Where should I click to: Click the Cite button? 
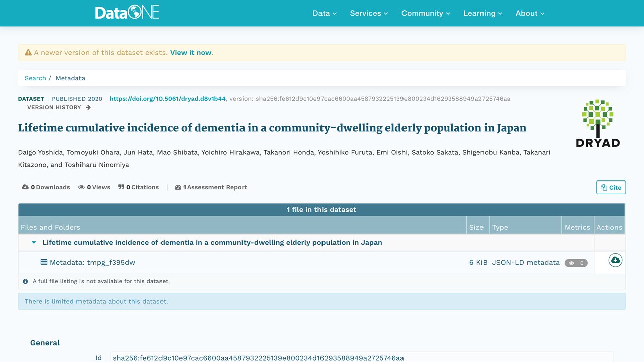pos(611,187)
